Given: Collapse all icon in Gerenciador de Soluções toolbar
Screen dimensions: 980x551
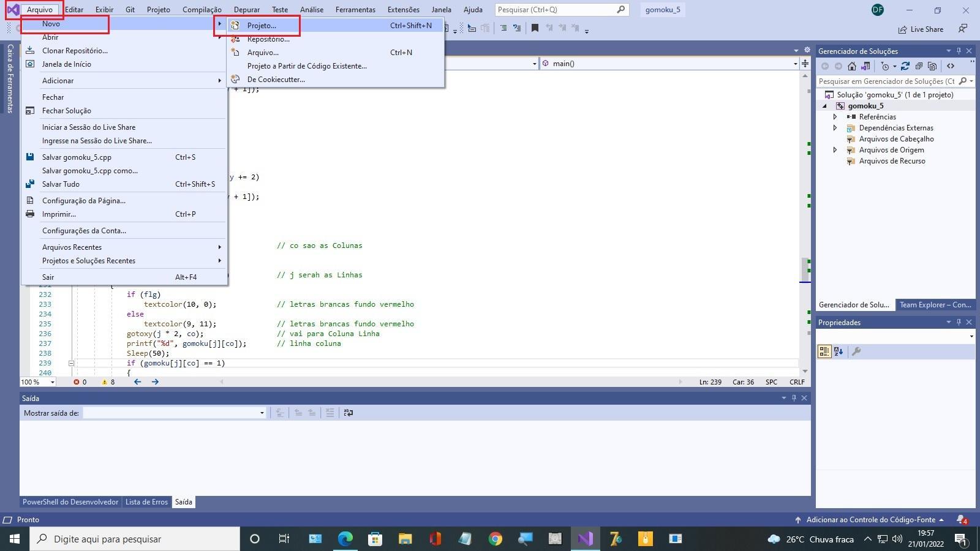Looking at the screenshot, I should click(x=919, y=66).
